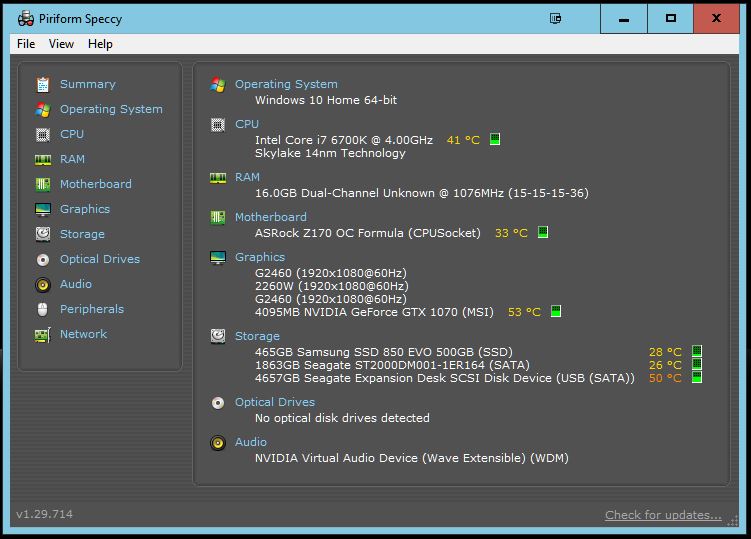Click the NVIDIA GeForce GTX 1070 line
The height and width of the screenshot is (539, 751).
pyautogui.click(x=374, y=312)
